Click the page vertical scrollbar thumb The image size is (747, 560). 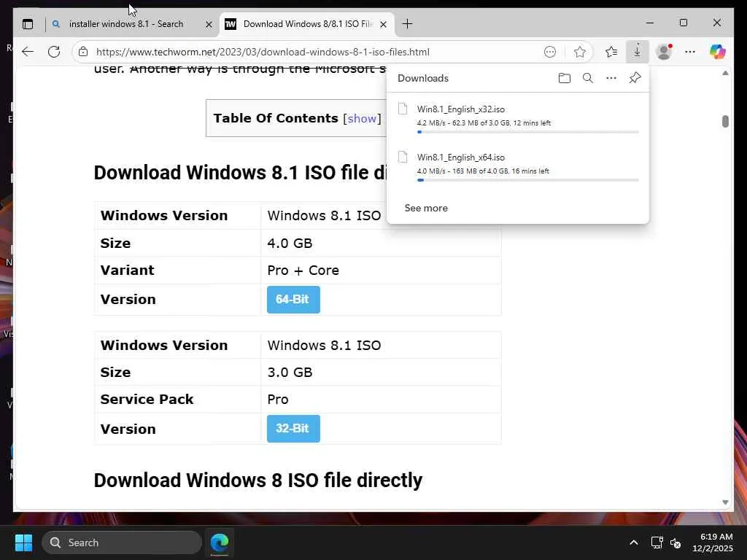point(725,121)
